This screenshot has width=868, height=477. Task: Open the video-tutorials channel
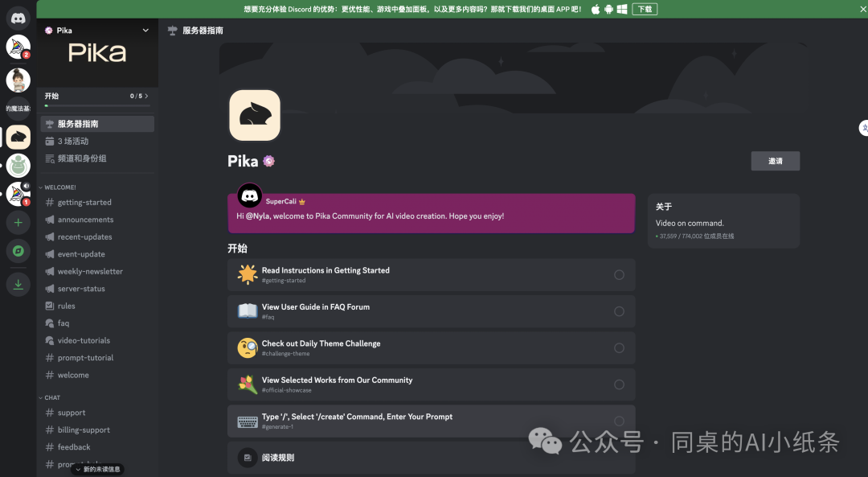coord(97,340)
